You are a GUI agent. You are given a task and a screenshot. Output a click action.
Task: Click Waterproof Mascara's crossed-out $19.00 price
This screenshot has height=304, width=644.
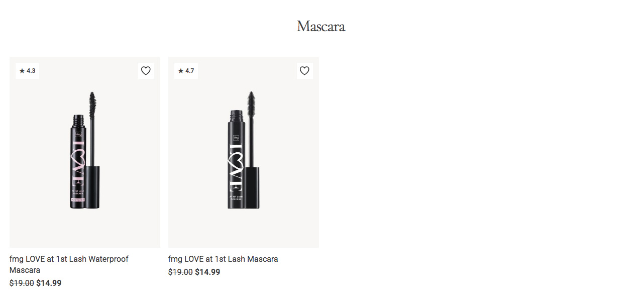pyautogui.click(x=22, y=283)
